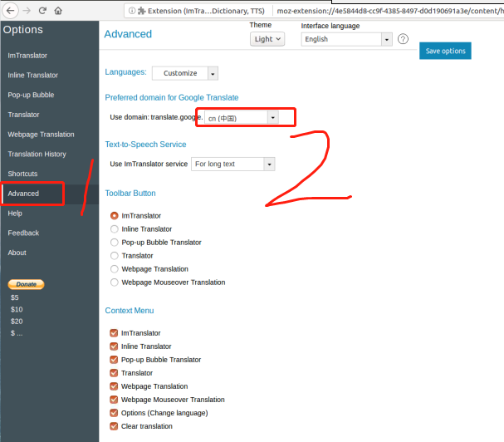504x442 pixels.
Task: Open the Languages Customize dropdown
Action: pyautogui.click(x=185, y=73)
